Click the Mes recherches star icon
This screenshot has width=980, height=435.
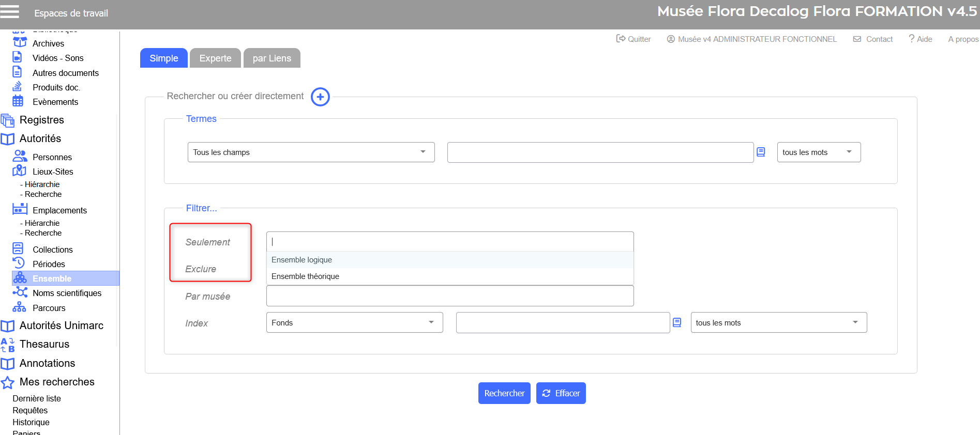8,382
